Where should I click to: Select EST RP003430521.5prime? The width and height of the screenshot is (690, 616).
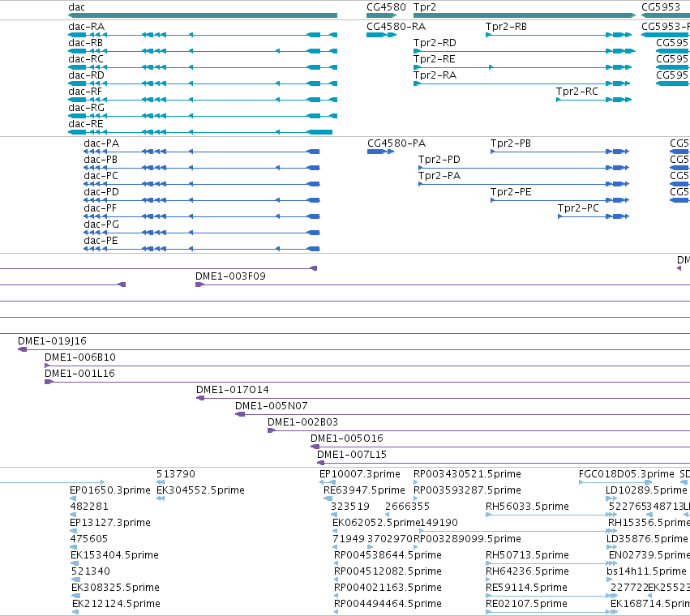(467, 474)
